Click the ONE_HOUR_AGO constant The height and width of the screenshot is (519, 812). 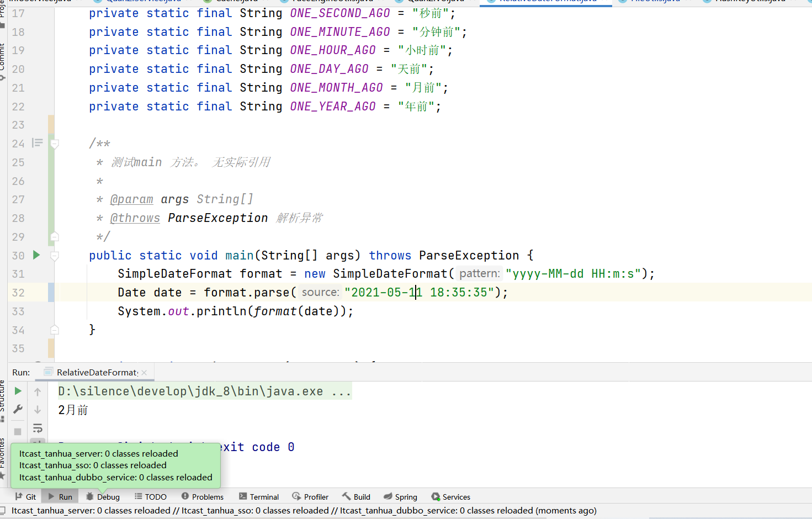coord(333,50)
